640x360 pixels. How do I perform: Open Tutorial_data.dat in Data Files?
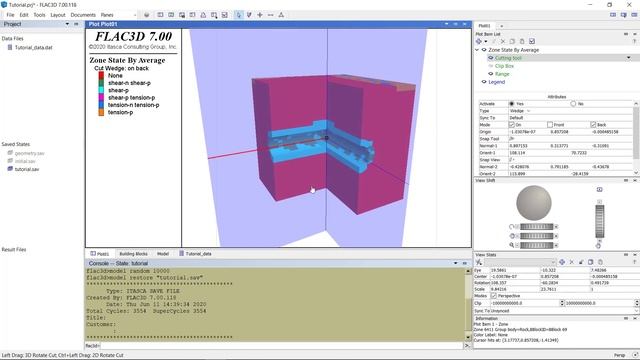33,47
